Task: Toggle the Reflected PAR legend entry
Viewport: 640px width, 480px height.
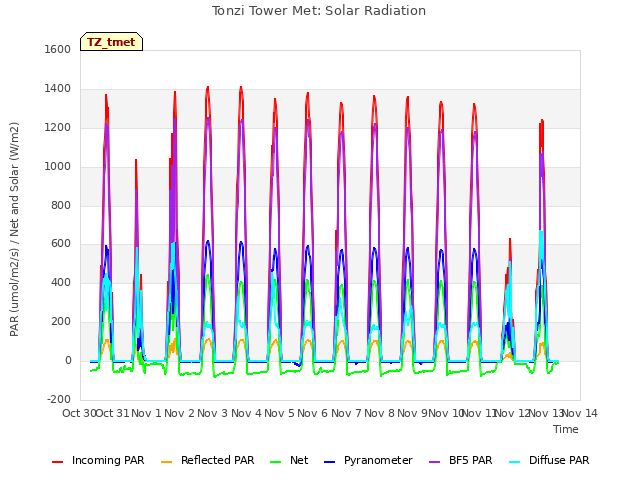Action: coord(208,460)
